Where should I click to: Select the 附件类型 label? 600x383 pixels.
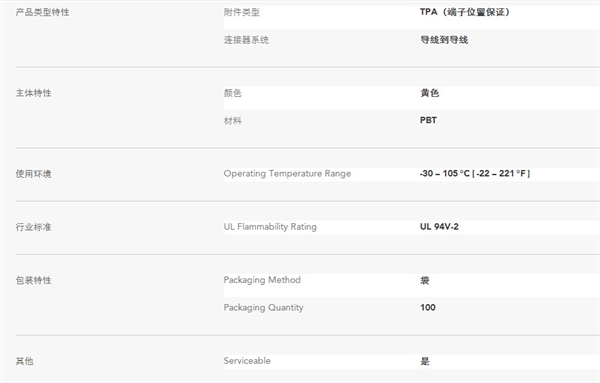click(241, 12)
